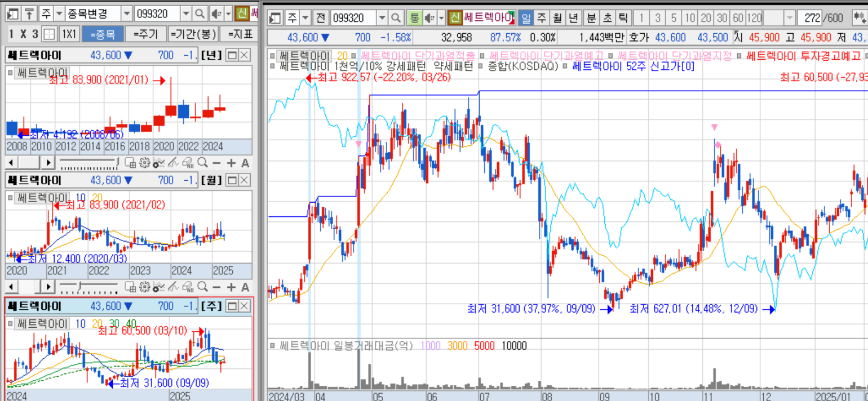Click the 60 interval button

coord(737,18)
